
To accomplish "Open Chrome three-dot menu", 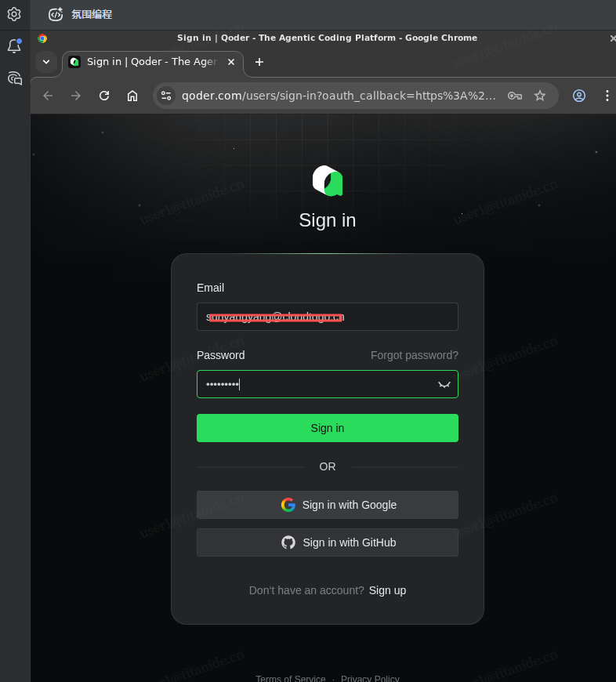I will (607, 96).
